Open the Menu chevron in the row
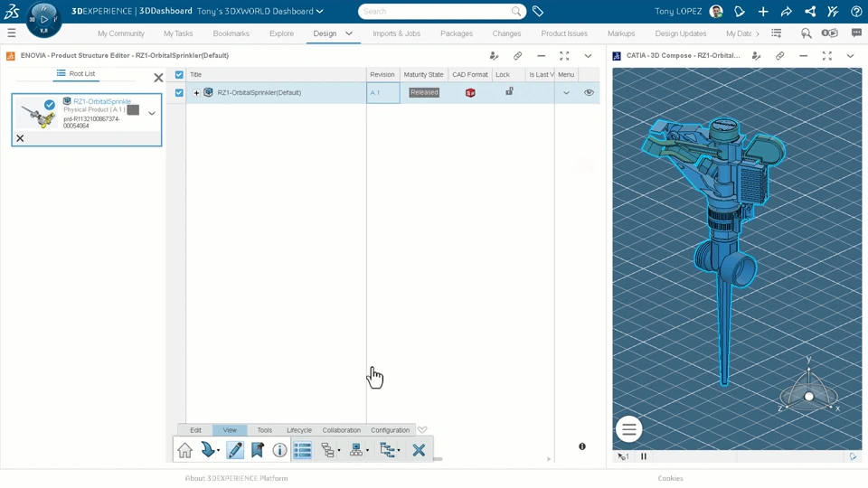 (566, 93)
